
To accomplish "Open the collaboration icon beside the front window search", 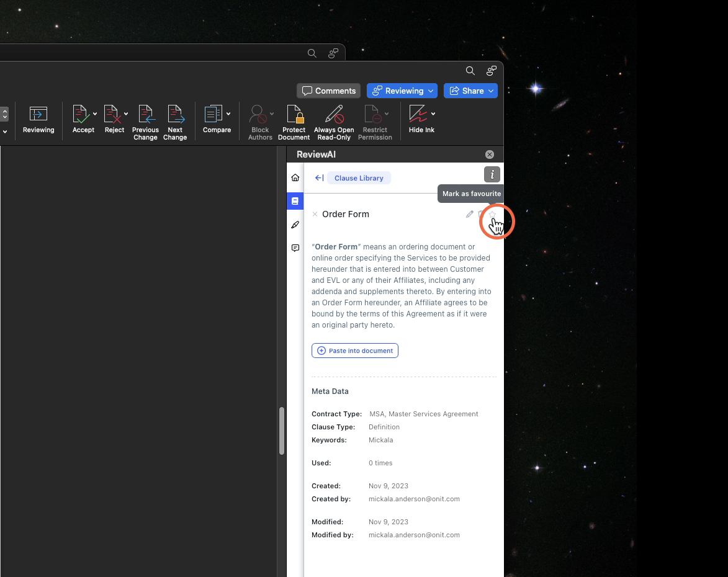I will [491, 71].
